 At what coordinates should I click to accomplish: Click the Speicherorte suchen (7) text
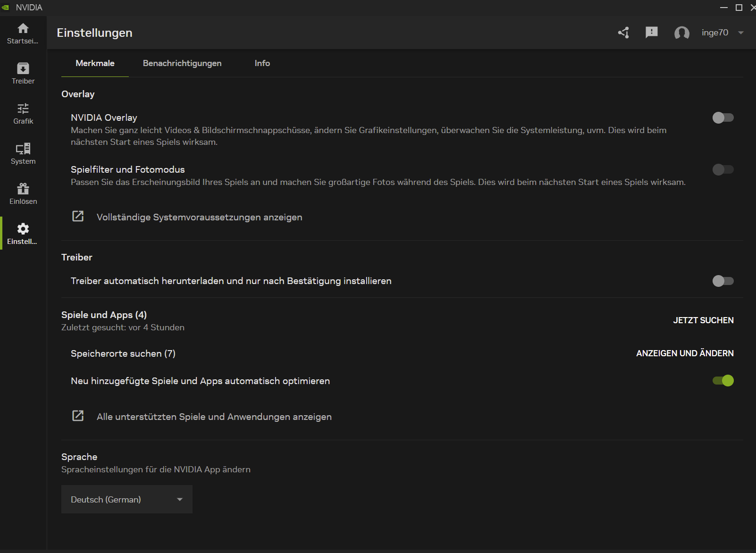tap(123, 353)
